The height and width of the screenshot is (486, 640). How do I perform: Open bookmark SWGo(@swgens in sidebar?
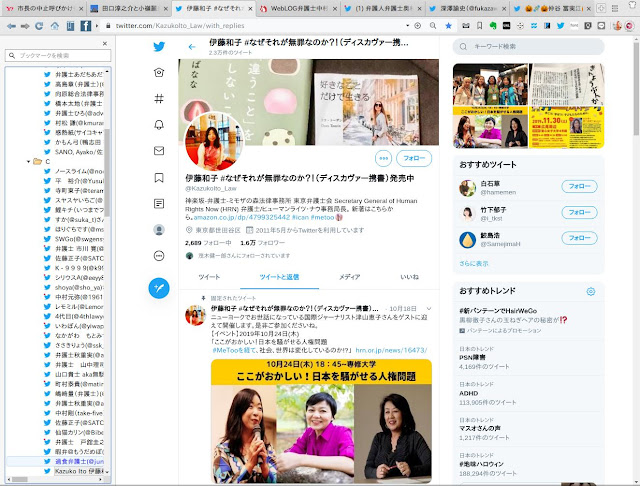click(75, 239)
